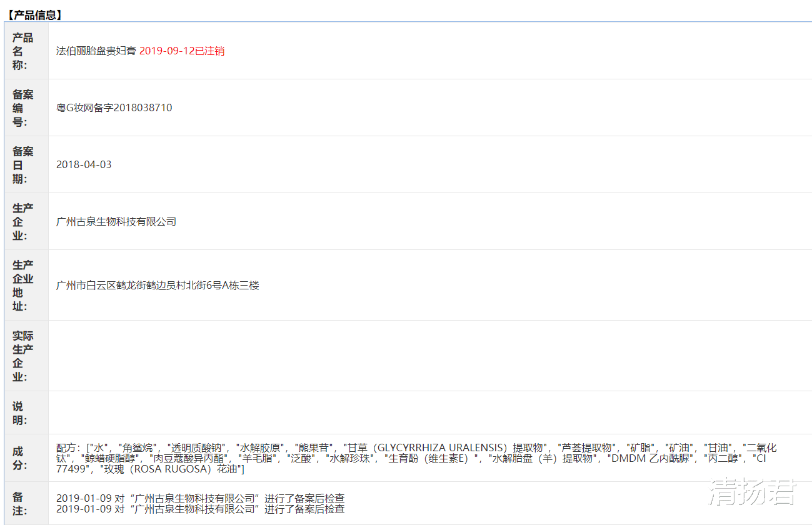Click the 【产品信息】 section heading
The width and height of the screenshot is (812, 525).
(34, 15)
